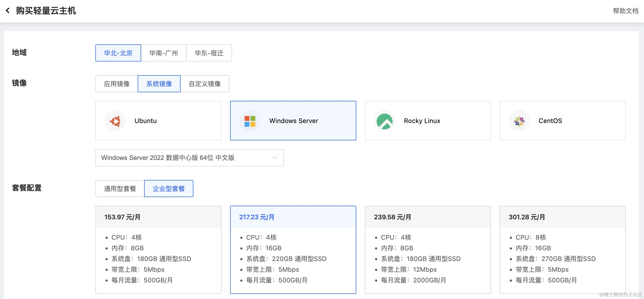This screenshot has width=644, height=299.
Task: Choose the 217.23 元/月 plan card
Action: 293,250
